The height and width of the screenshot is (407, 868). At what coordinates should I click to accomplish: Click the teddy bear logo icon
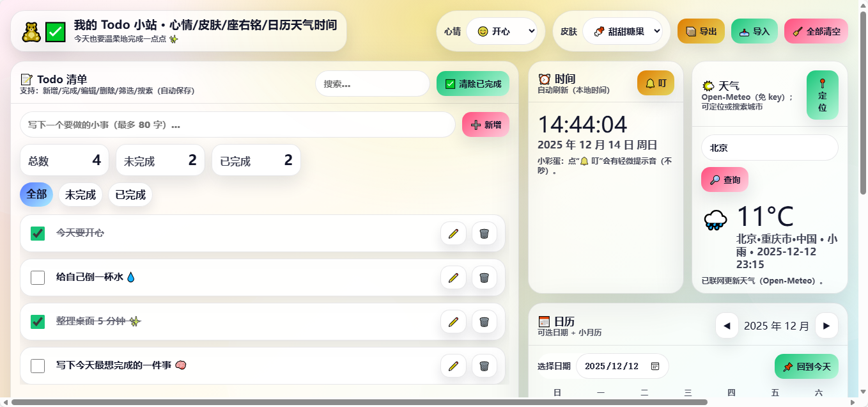tap(31, 32)
